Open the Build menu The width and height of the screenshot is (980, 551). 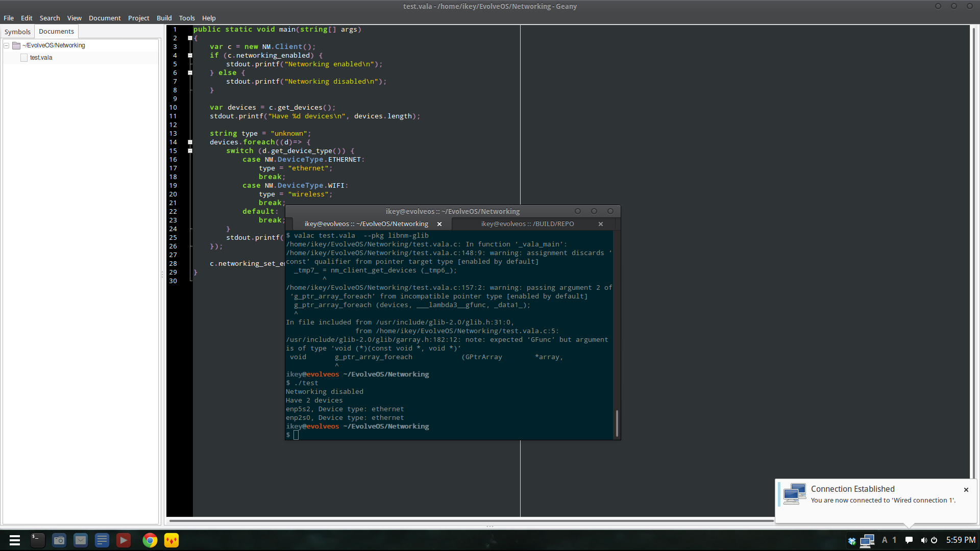[164, 18]
